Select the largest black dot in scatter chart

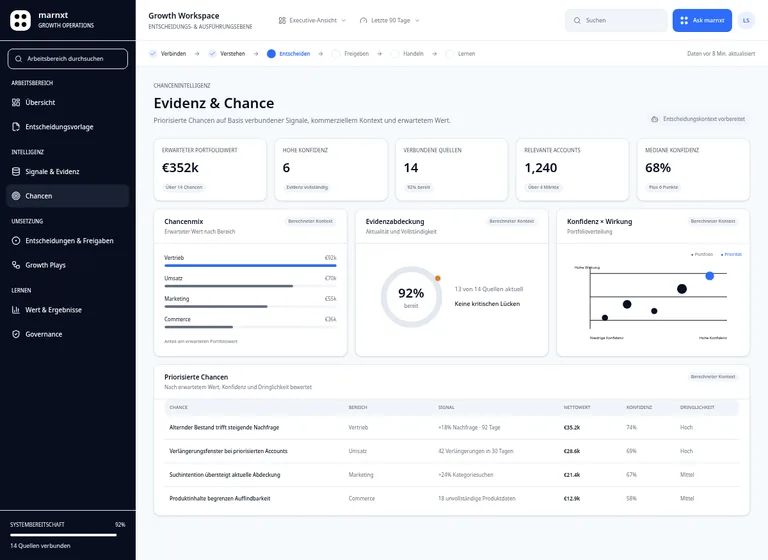pos(682,289)
